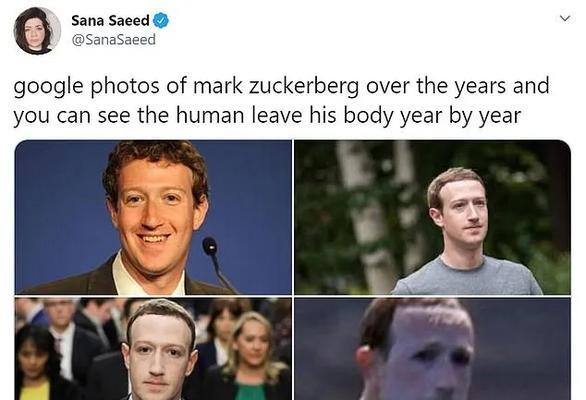The width and height of the screenshot is (586, 400).
Task: Click the blue verified badge
Action: tap(161, 21)
